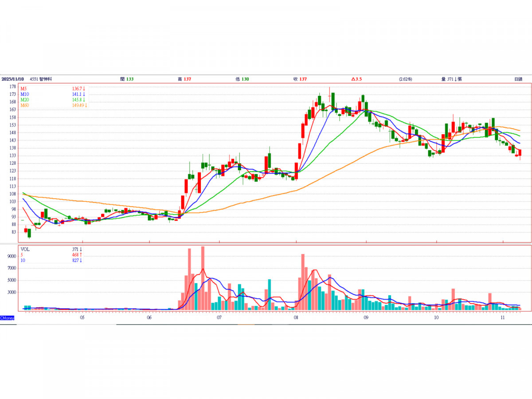
Task: Click the M10 moving average legend label
Action: click(x=24, y=94)
